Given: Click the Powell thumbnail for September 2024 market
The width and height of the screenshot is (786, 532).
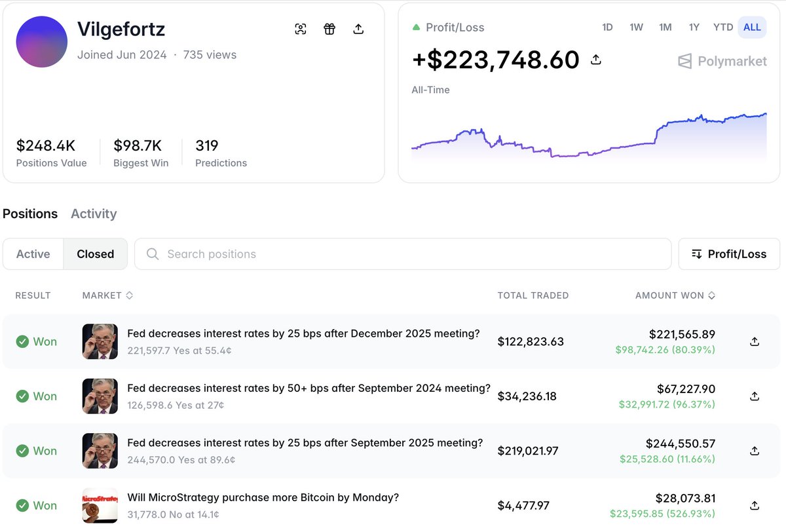Looking at the screenshot, I should click(100, 396).
